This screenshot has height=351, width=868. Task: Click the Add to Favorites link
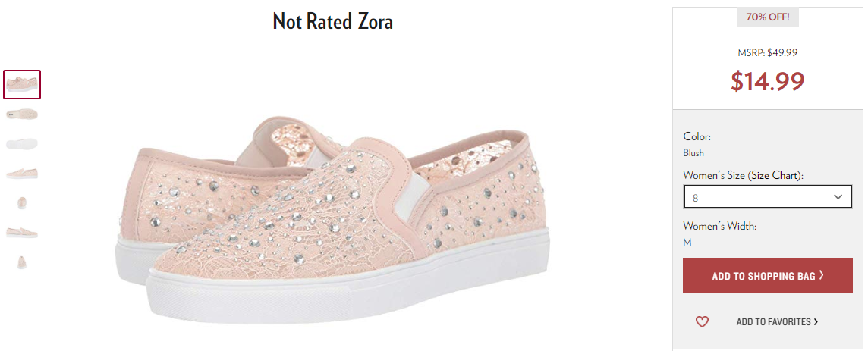pos(773,321)
